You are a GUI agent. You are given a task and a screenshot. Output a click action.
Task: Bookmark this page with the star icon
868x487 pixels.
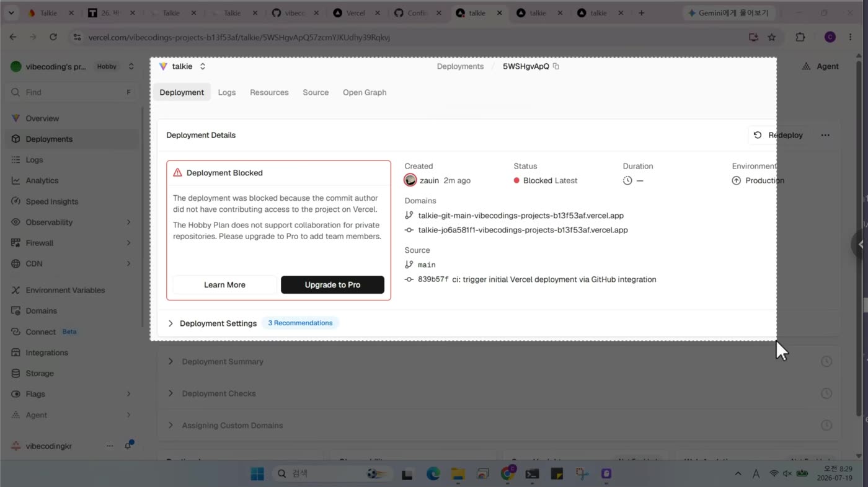(772, 37)
